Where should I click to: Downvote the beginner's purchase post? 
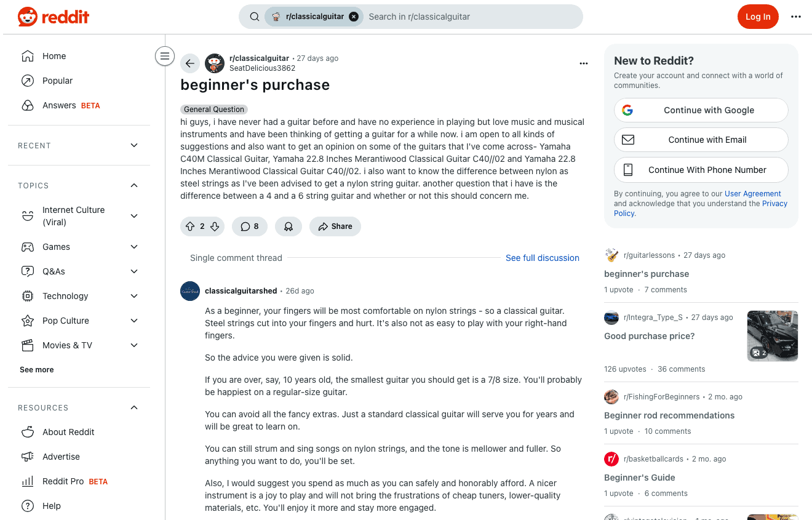pyautogui.click(x=215, y=226)
